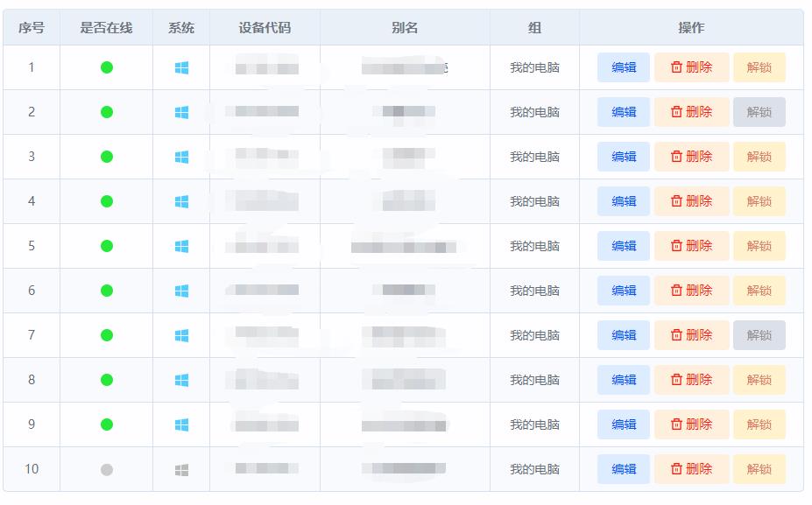The height and width of the screenshot is (505, 812).
Task: Click the green online status dot in row 6
Action: pyautogui.click(x=107, y=291)
